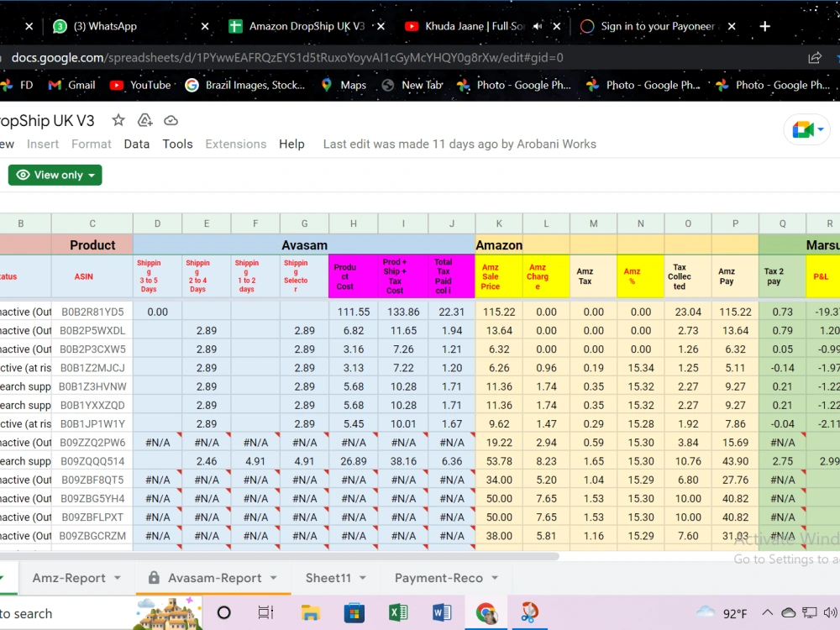840x630 pixels.
Task: Open Cortana circle on taskbar
Action: pos(224,612)
